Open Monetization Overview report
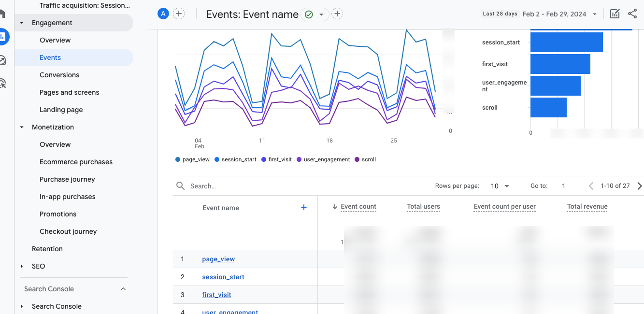 55,144
